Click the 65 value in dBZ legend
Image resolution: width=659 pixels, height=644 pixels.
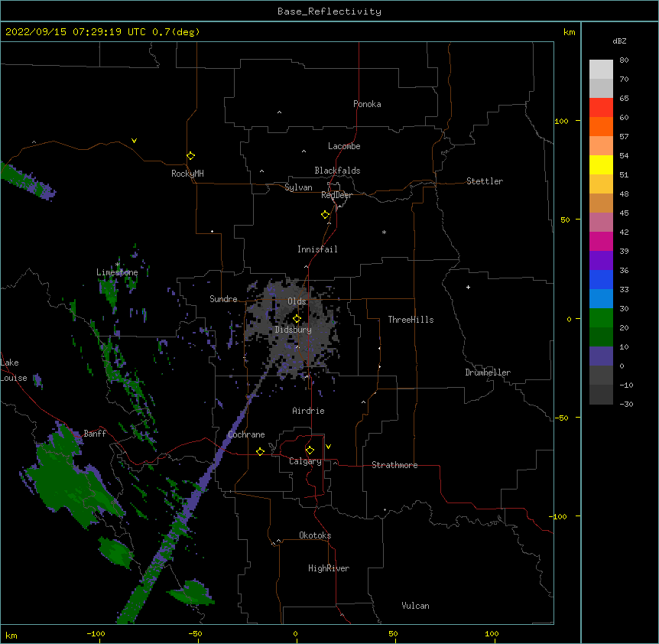624,99
